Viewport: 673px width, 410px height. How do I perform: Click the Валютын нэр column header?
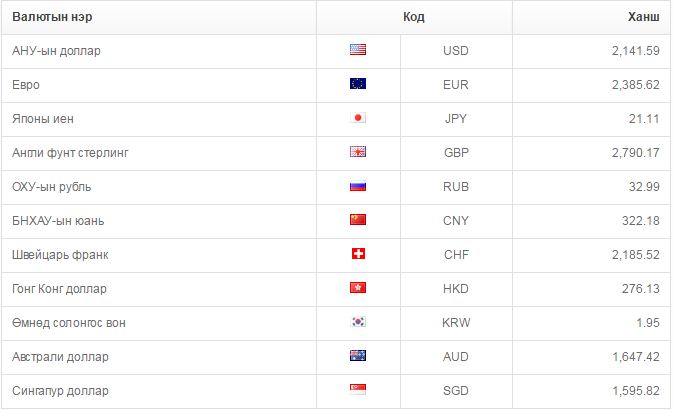click(52, 17)
